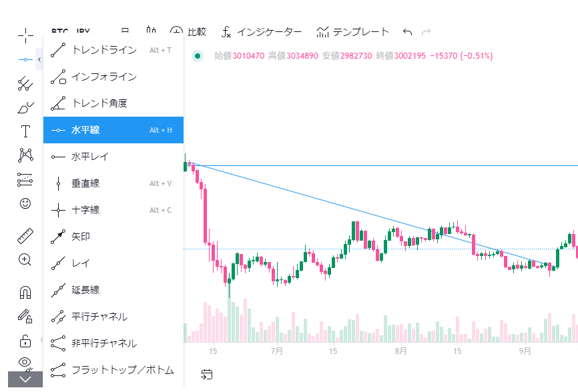
Task: Toggle lock all drawings padlock
Action: pos(25,341)
